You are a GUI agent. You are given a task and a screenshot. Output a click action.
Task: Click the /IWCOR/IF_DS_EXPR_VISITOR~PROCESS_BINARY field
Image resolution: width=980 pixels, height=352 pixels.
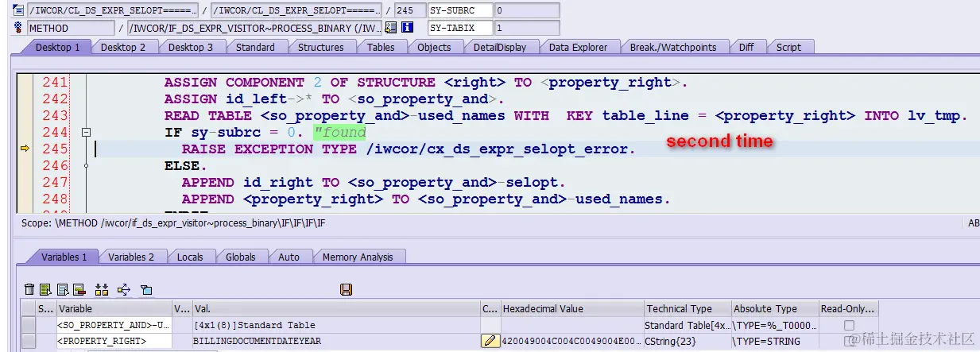[x=255, y=28]
